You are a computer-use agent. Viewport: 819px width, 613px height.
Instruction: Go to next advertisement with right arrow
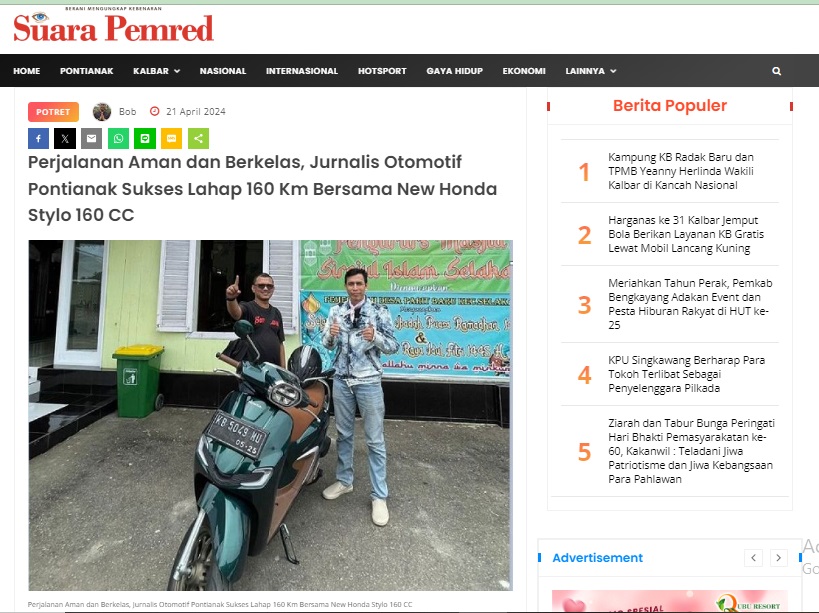(x=778, y=558)
